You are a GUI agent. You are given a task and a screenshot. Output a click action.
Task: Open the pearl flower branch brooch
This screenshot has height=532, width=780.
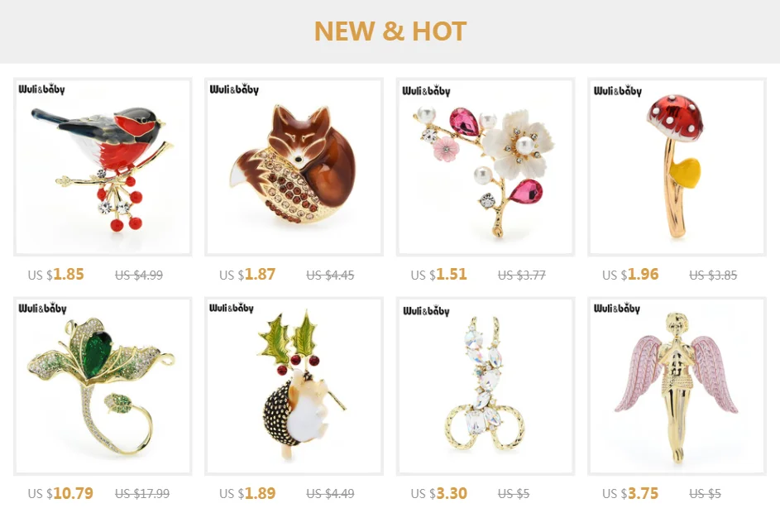pyautogui.click(x=485, y=167)
